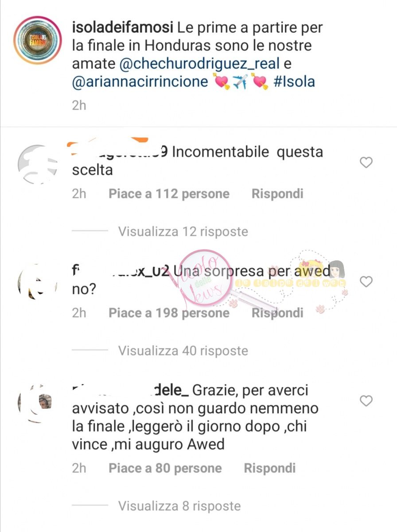Expand 'Visualizza 8 risposte' replies

pyautogui.click(x=179, y=506)
